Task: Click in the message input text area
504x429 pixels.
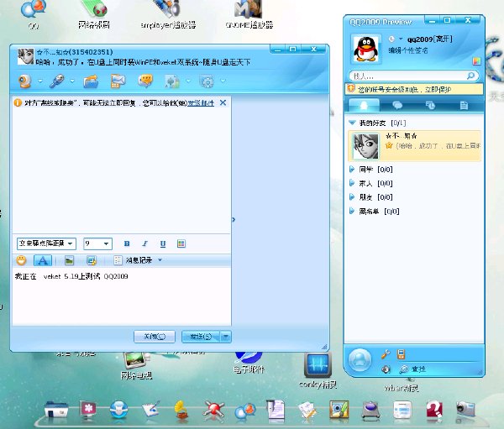Action: (122, 296)
